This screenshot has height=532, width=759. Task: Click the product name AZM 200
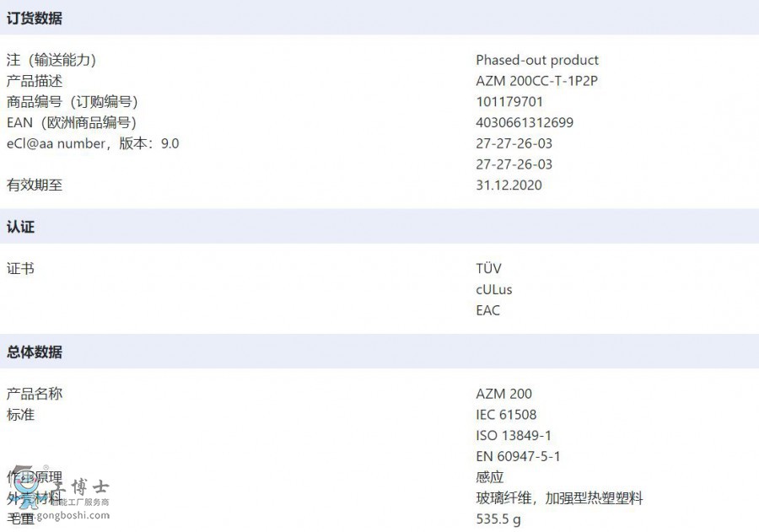pyautogui.click(x=504, y=394)
